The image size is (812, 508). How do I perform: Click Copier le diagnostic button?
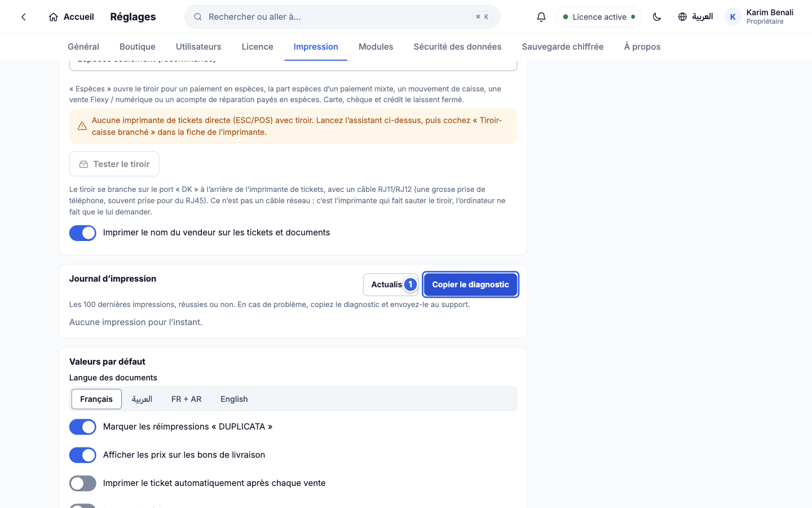pyautogui.click(x=471, y=284)
